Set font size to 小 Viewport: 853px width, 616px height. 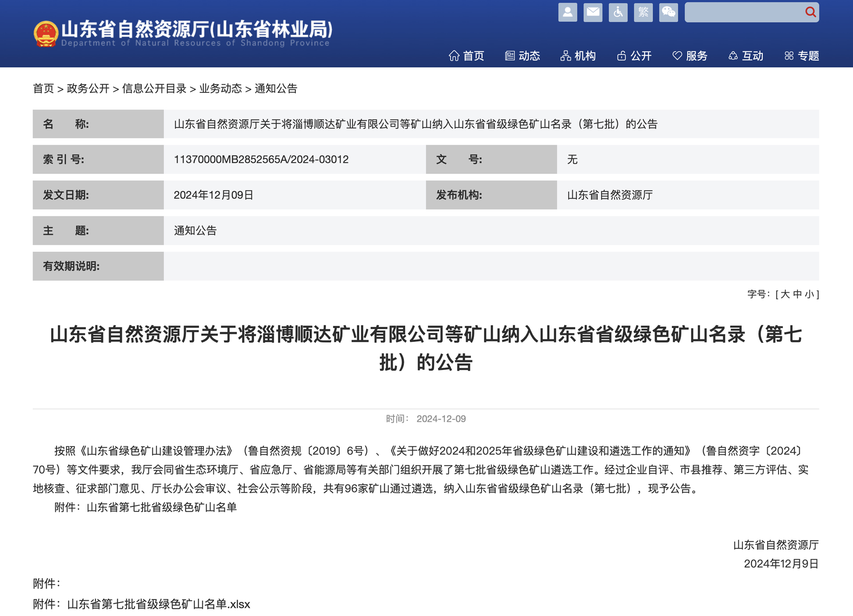click(809, 294)
